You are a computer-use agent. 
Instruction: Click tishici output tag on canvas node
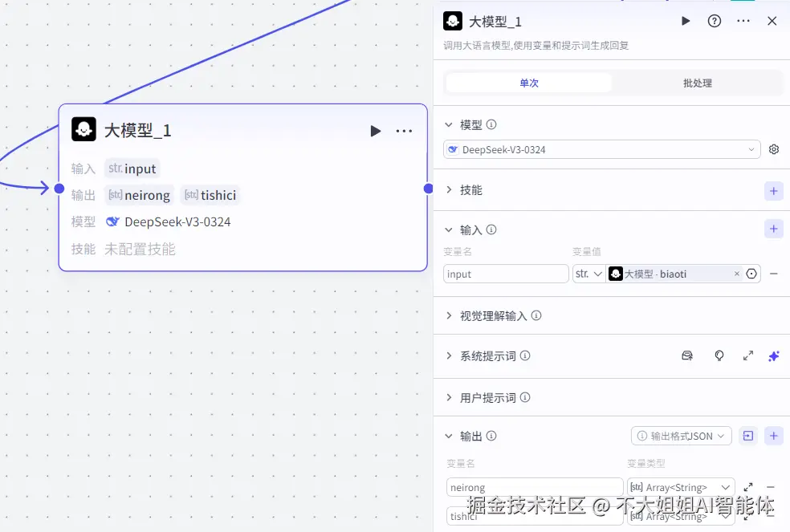pos(210,195)
